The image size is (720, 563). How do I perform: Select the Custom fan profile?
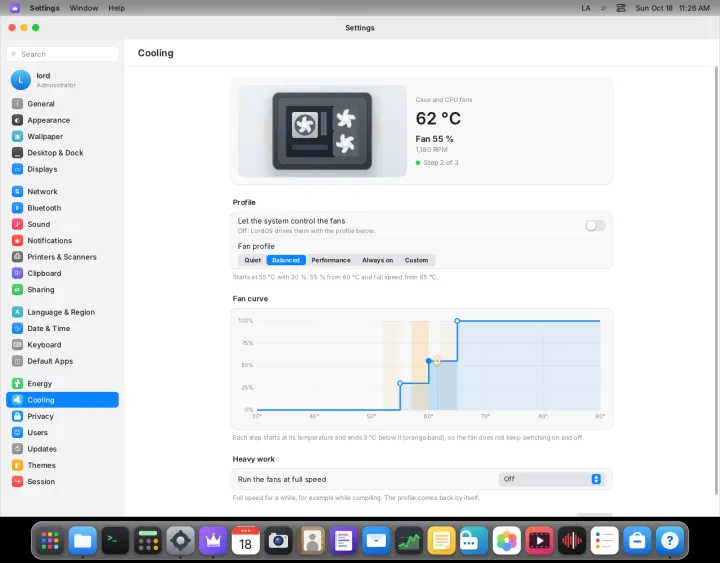[416, 260]
